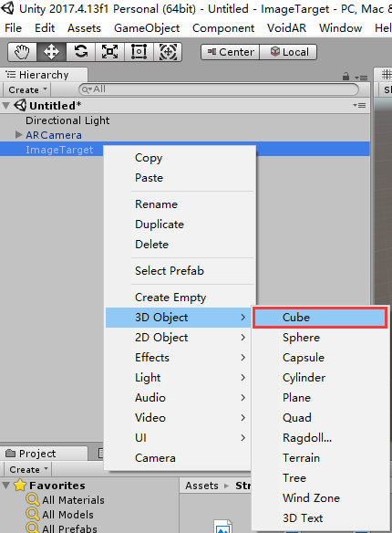
Task: Collapse the Untitled scene foldout
Action: pyautogui.click(x=5, y=105)
